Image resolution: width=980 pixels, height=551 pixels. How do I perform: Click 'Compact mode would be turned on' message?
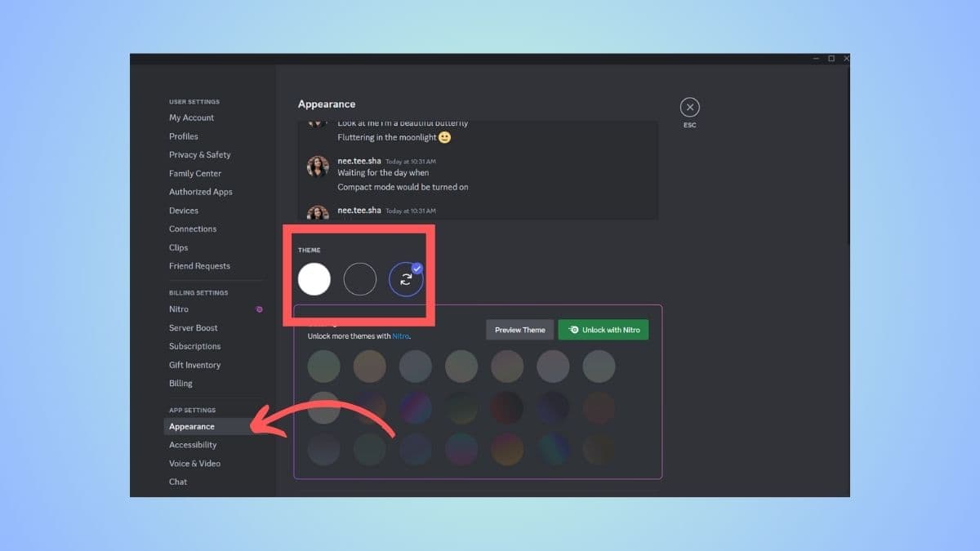pyautogui.click(x=403, y=187)
